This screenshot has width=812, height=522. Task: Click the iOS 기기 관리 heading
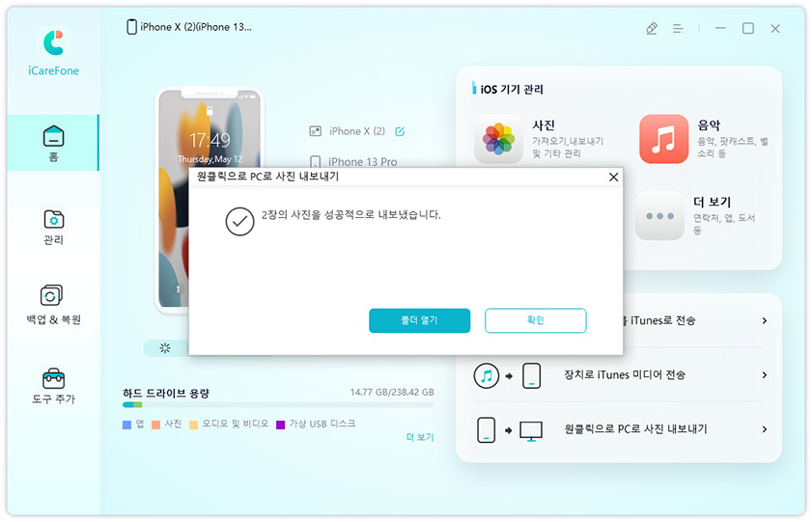512,89
